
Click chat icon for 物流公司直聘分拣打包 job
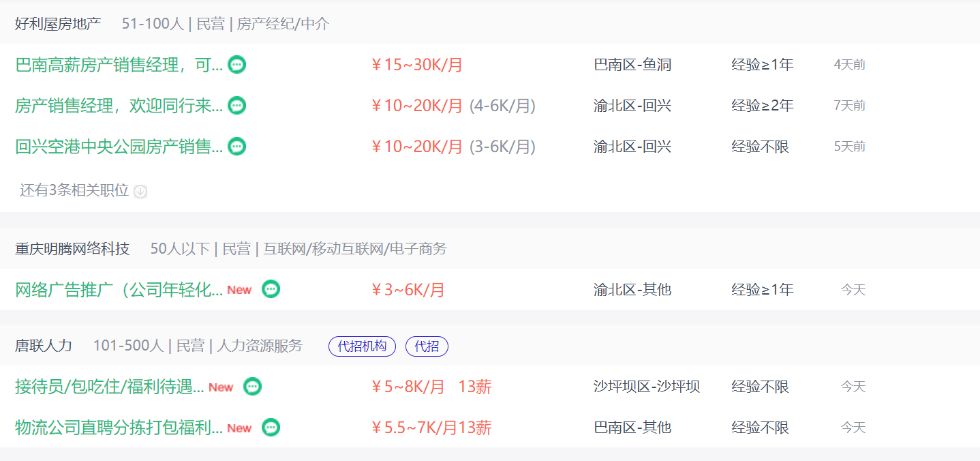271,428
